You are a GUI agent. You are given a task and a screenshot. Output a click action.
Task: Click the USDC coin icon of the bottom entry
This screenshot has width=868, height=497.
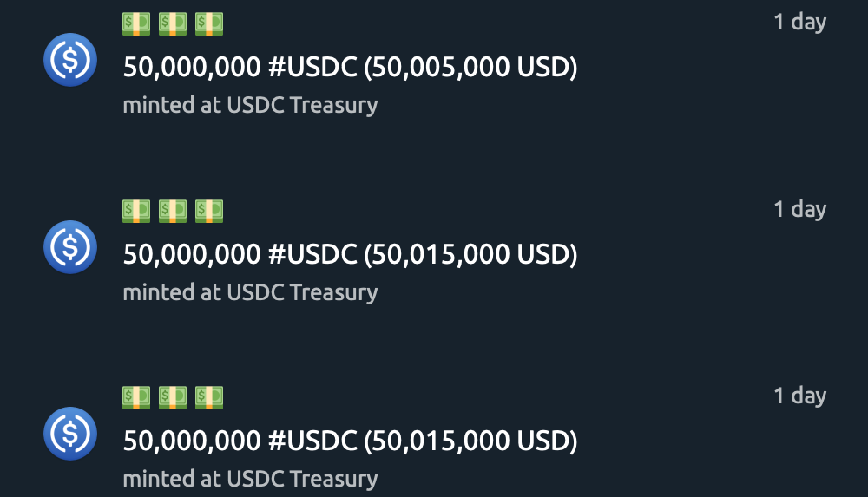(x=70, y=434)
